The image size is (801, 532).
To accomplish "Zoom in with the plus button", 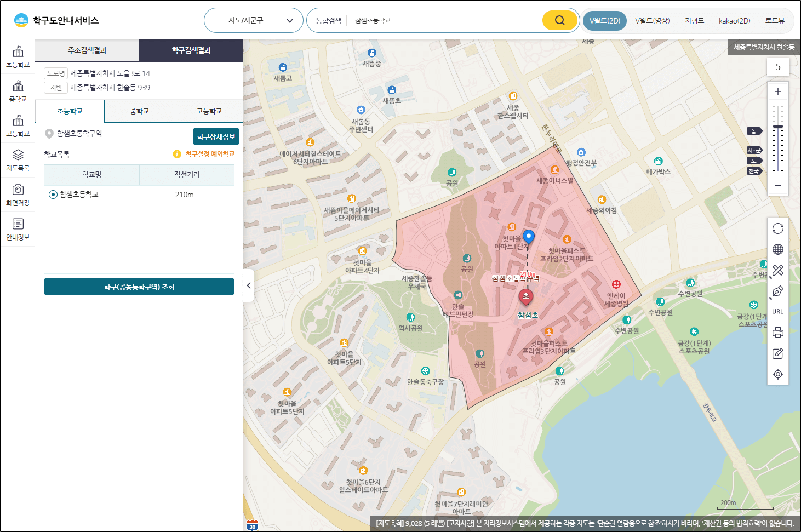I will click(x=778, y=91).
